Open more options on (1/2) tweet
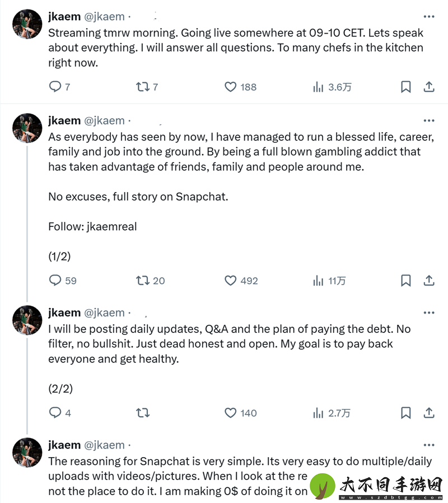This screenshot has width=448, height=503. [429, 120]
